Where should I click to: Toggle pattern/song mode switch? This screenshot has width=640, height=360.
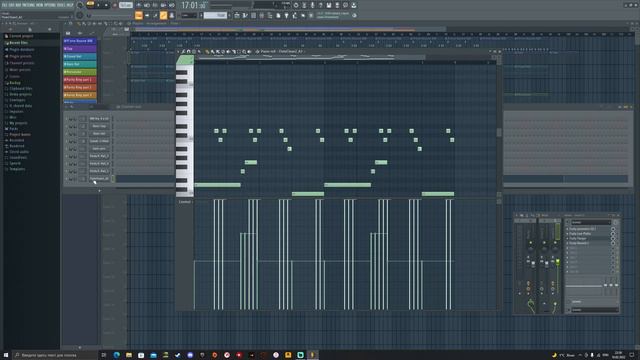pos(90,4)
